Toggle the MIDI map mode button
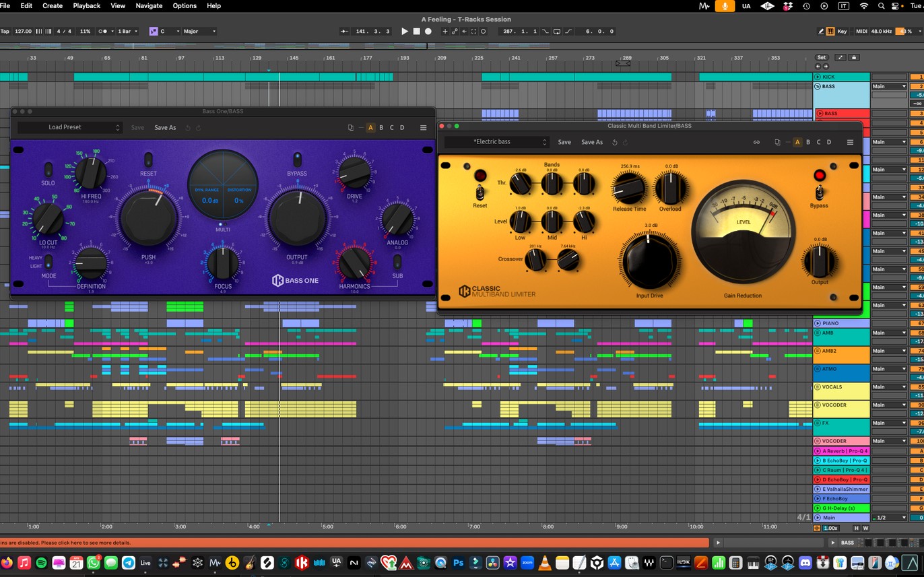 861,32
